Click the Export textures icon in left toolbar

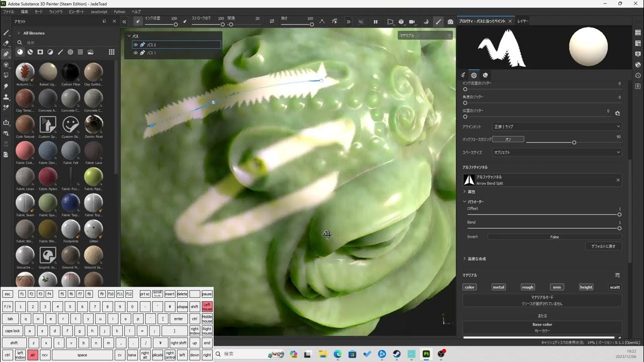pyautogui.click(x=6, y=123)
